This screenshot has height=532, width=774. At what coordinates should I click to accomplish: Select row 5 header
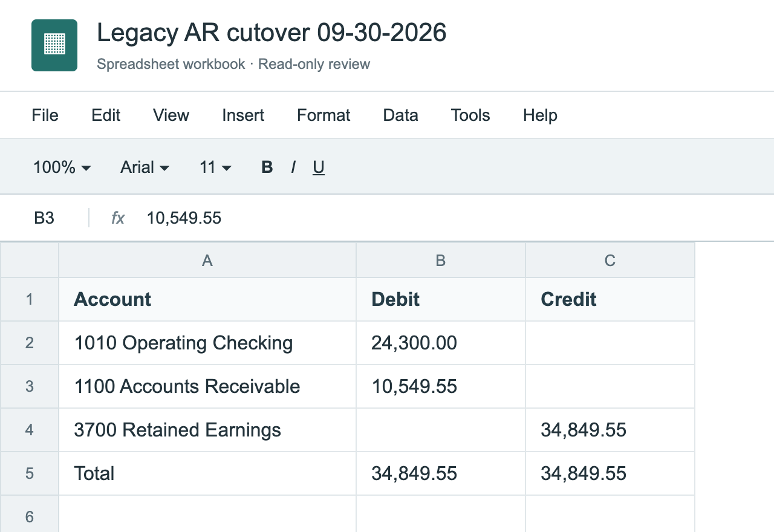[30, 473]
